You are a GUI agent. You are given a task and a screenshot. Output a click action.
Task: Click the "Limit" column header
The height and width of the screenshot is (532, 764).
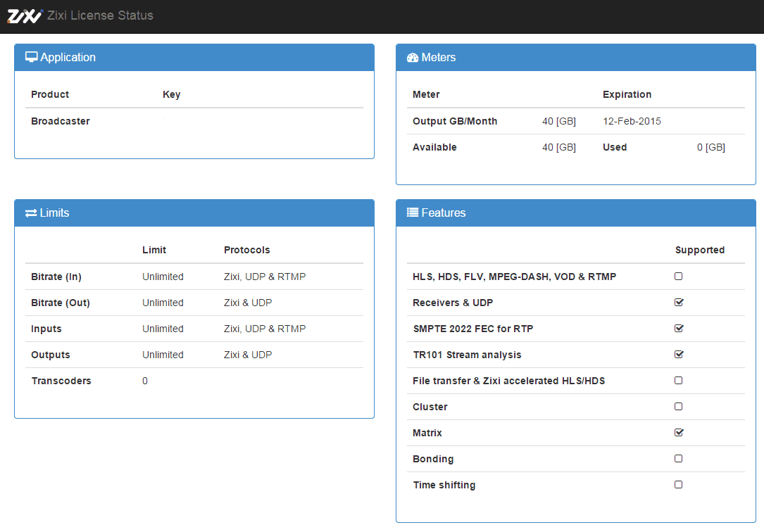click(154, 251)
